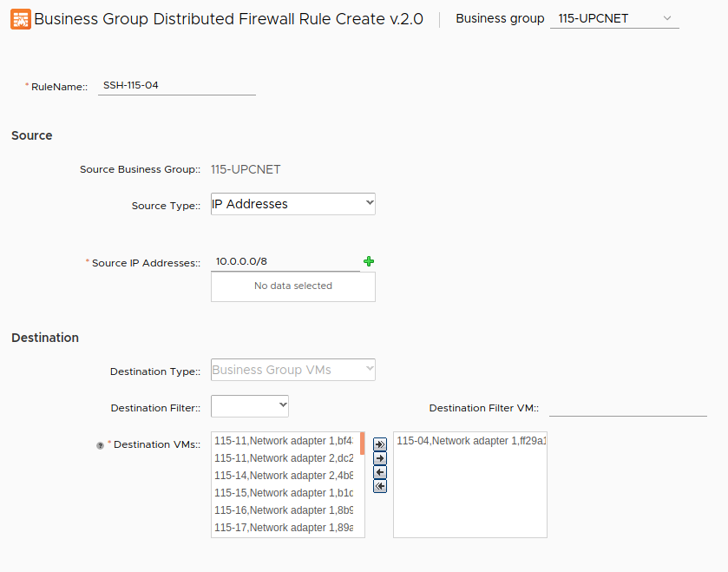Expand the Source Type dropdown
Image resolution: width=728 pixels, height=572 pixels.
point(292,204)
